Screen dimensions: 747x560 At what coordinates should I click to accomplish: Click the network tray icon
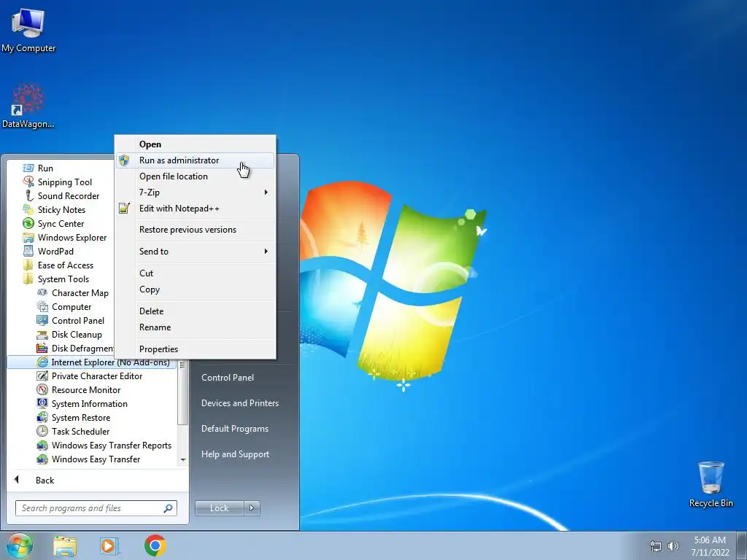[656, 546]
